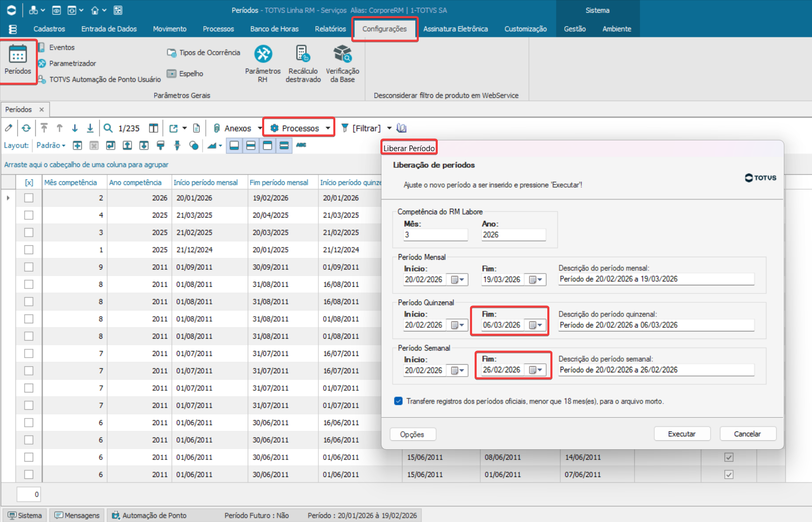Viewport: 812px width, 522px height.
Task: Expand the Processos toolbar dropdown
Action: pos(328,128)
